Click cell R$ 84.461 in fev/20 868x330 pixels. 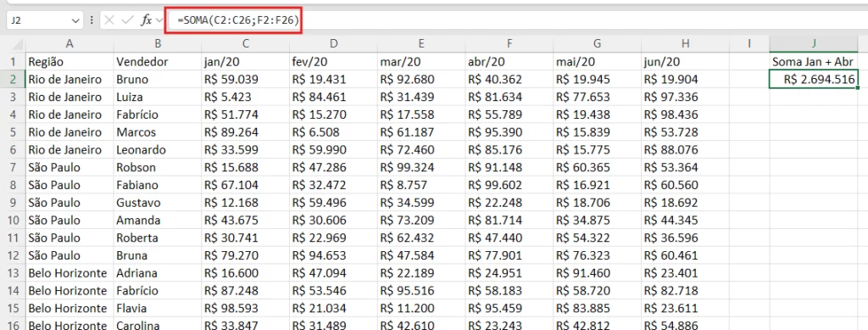pos(333,97)
